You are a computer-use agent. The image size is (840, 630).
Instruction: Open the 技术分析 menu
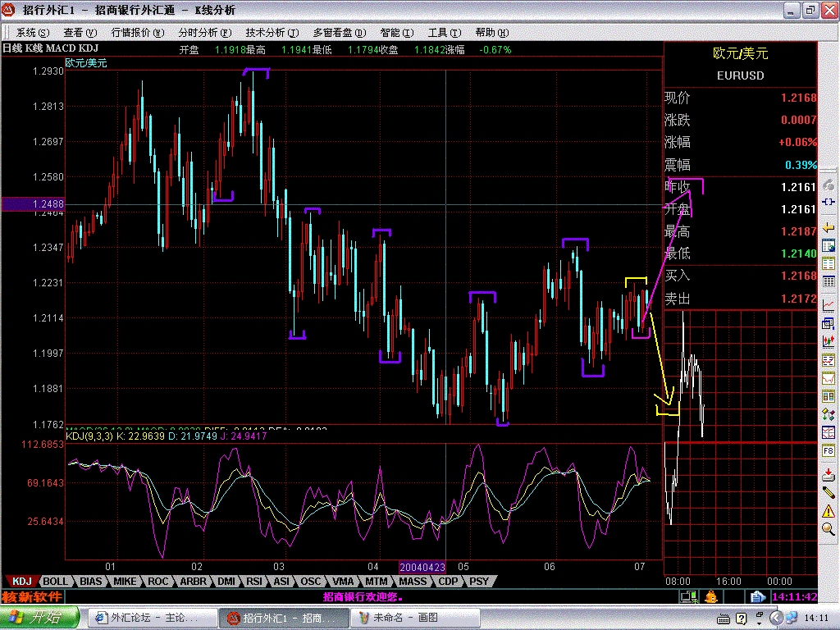[264, 33]
